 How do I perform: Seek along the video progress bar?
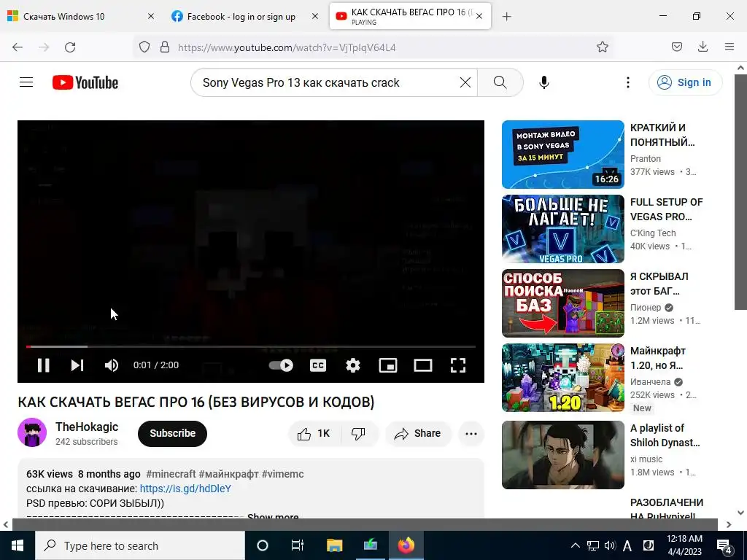coord(251,346)
